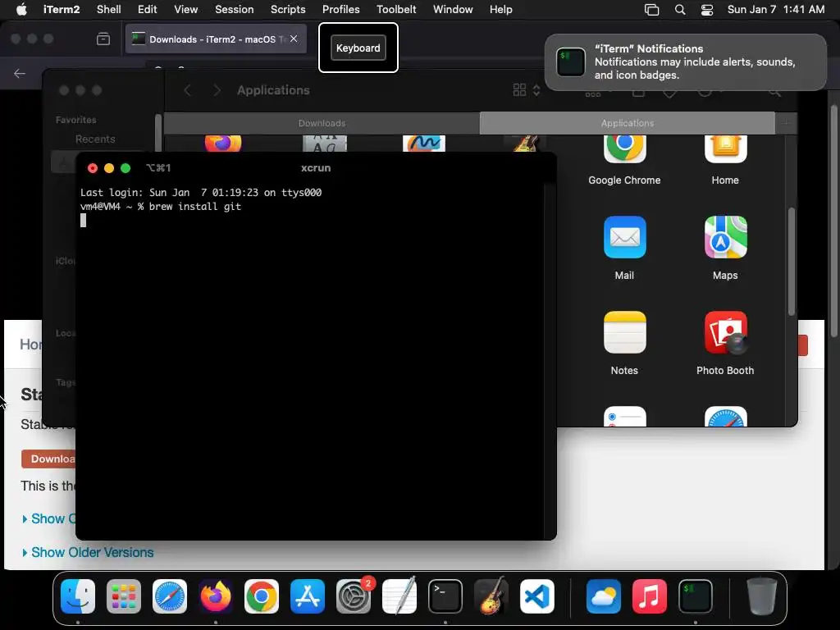Open Finder from the Dock
840x630 pixels.
[x=78, y=596]
